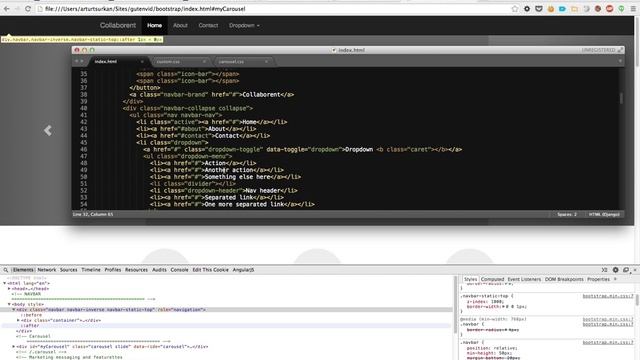Screen dimensions: 640x360
Task: Click Spaces: 2 in status bar
Action: 567,214
